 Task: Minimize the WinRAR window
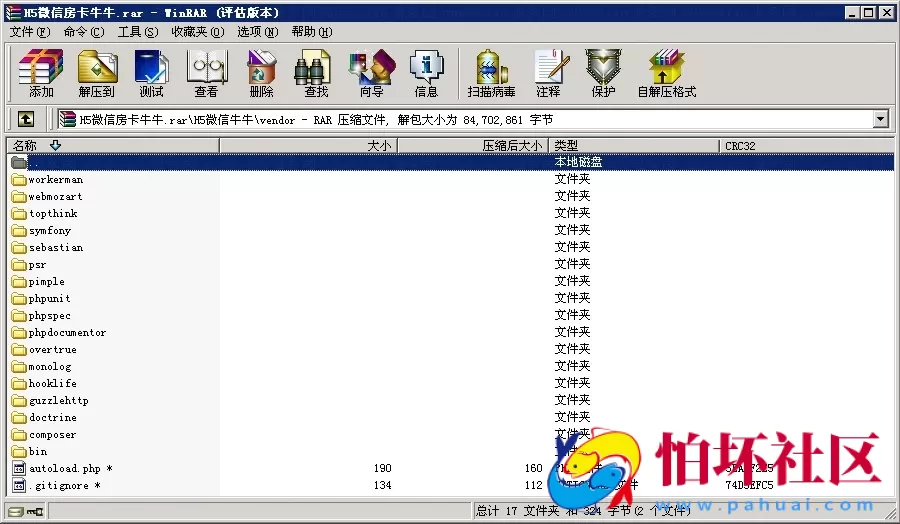pyautogui.click(x=852, y=12)
